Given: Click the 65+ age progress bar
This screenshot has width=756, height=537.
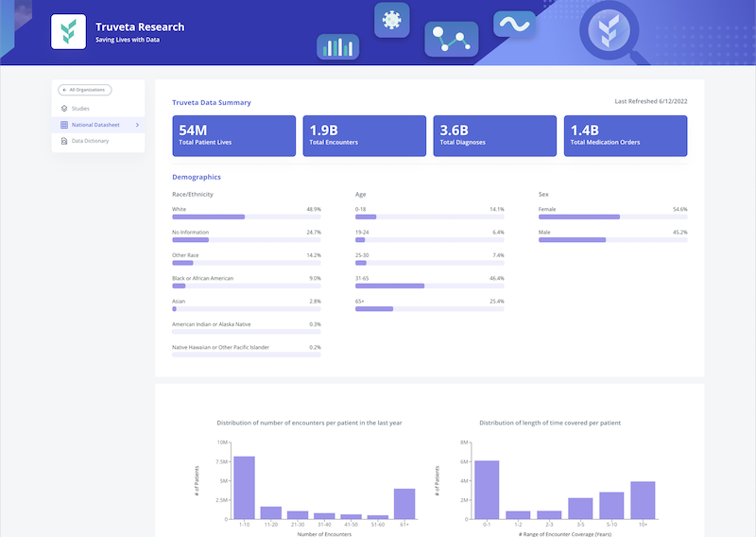Looking at the screenshot, I should pyautogui.click(x=430, y=309).
